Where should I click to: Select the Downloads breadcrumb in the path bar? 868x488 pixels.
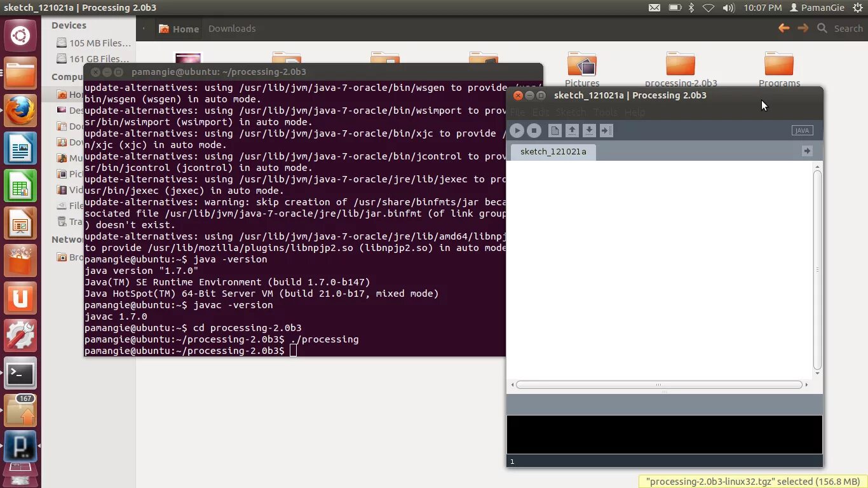coord(232,29)
